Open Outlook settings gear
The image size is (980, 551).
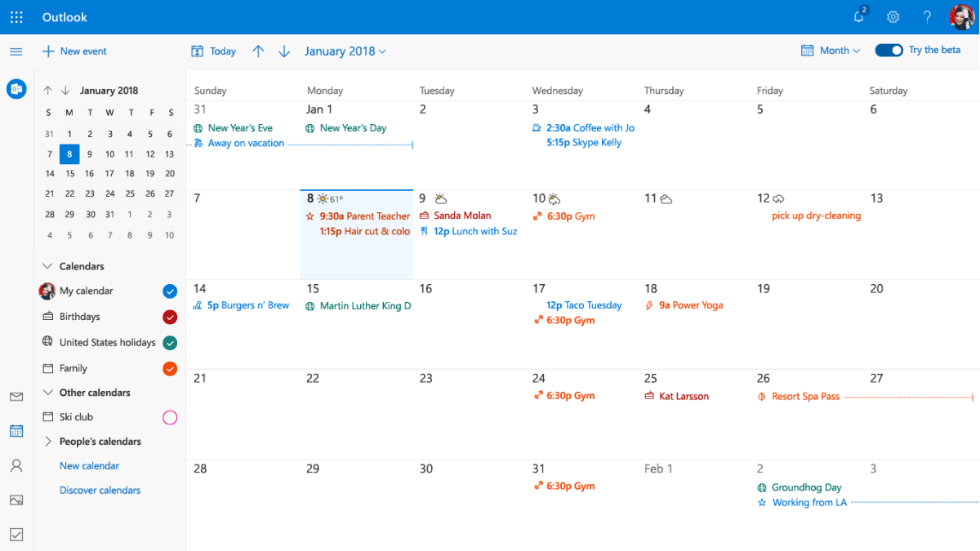pos(893,16)
